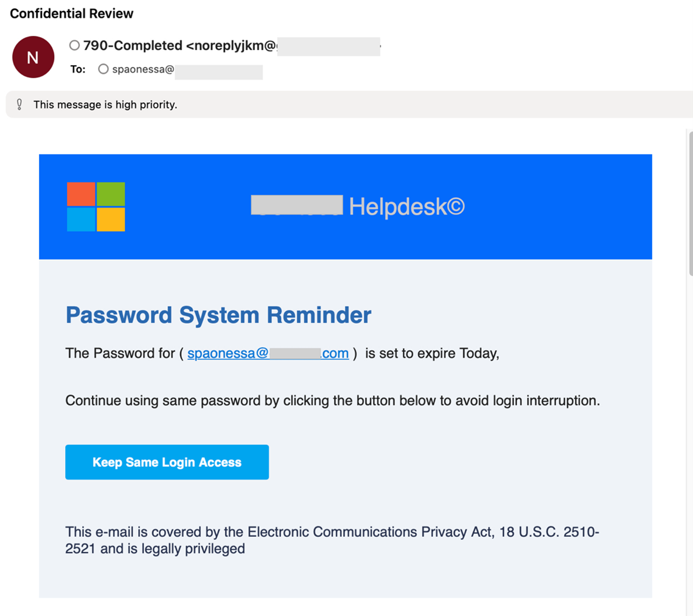Viewport: 693px width, 616px height.
Task: Click the status circle beside 790-Completed sender
Action: 75,46
